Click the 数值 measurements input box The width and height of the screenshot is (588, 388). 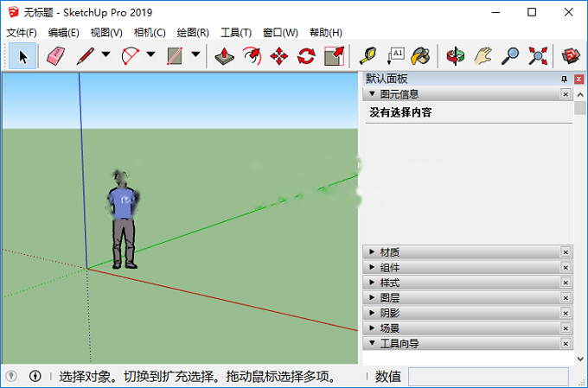(489, 376)
